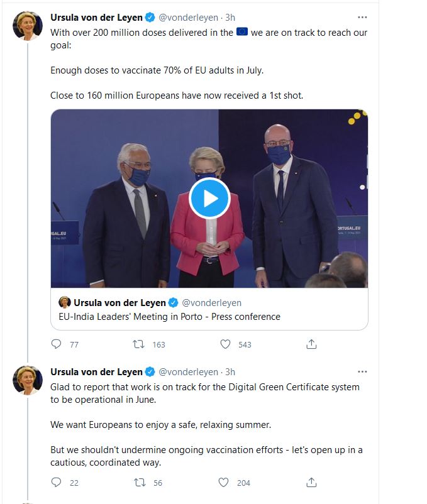The width and height of the screenshot is (427, 504).
Task: Open more options on the second tweet
Action: click(x=362, y=371)
